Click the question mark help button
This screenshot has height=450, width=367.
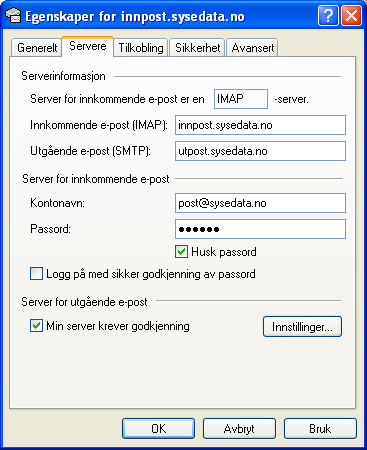tap(328, 16)
